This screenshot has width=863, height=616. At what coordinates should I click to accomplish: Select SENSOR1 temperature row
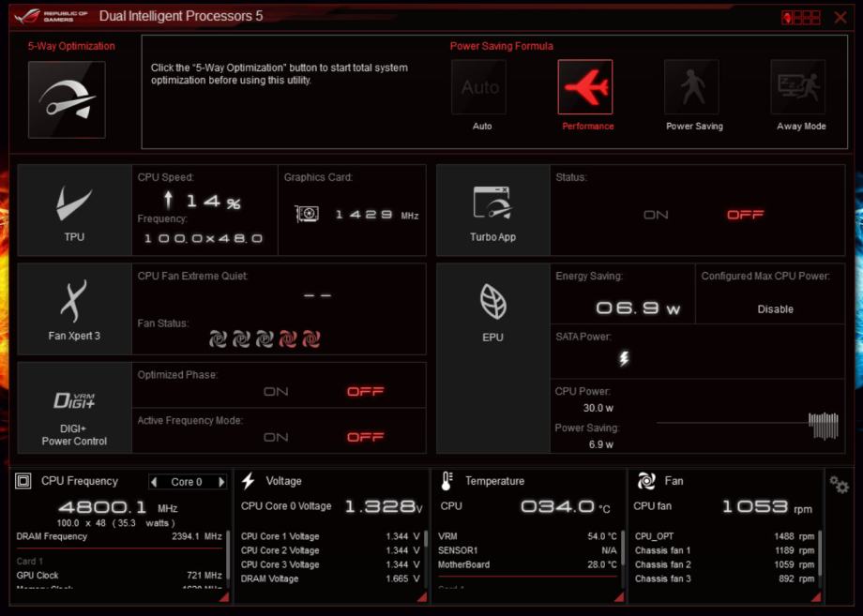tap(527, 550)
